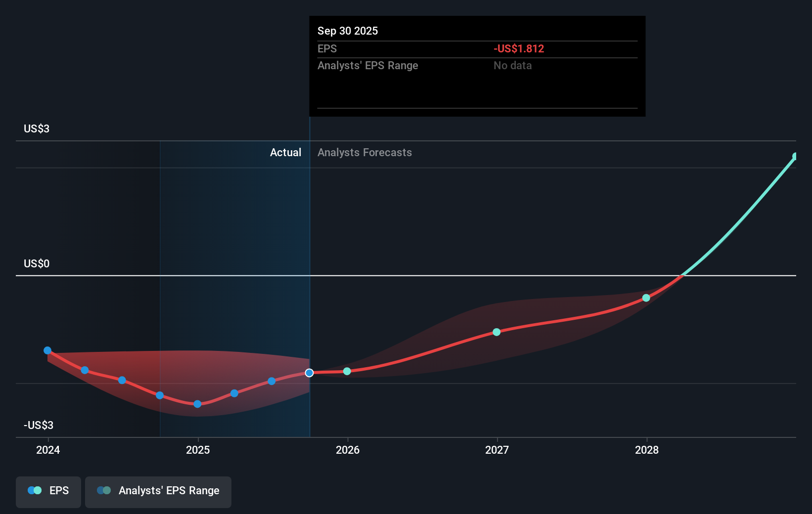The width and height of the screenshot is (812, 514).
Task: Click the 2026 x-axis label
Action: [x=348, y=450]
